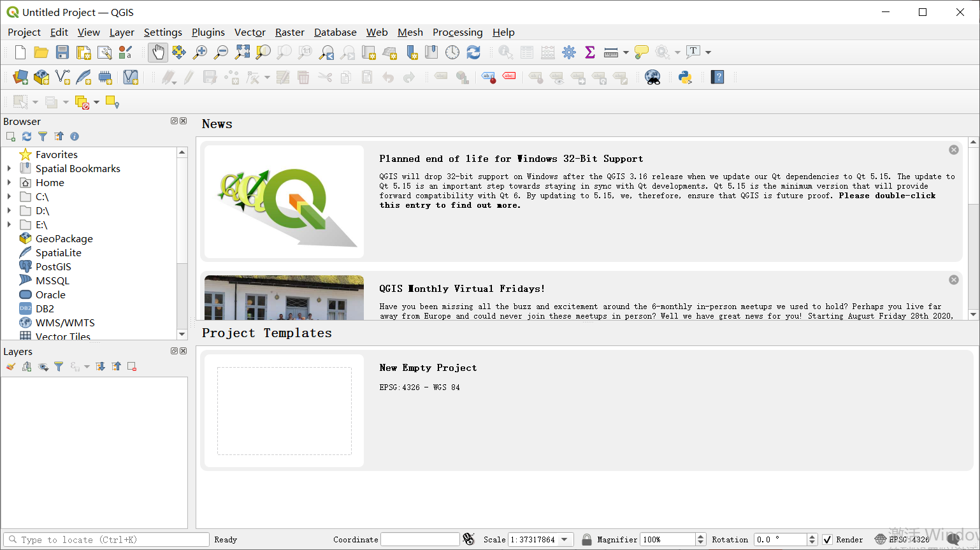Open the Raster menu
The image size is (980, 550).
click(290, 32)
